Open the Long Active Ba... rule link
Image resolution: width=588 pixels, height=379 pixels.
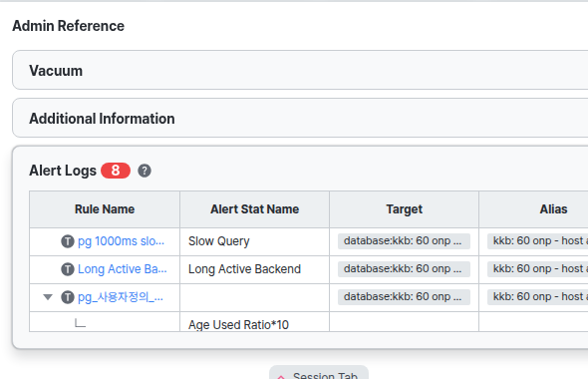click(123, 269)
